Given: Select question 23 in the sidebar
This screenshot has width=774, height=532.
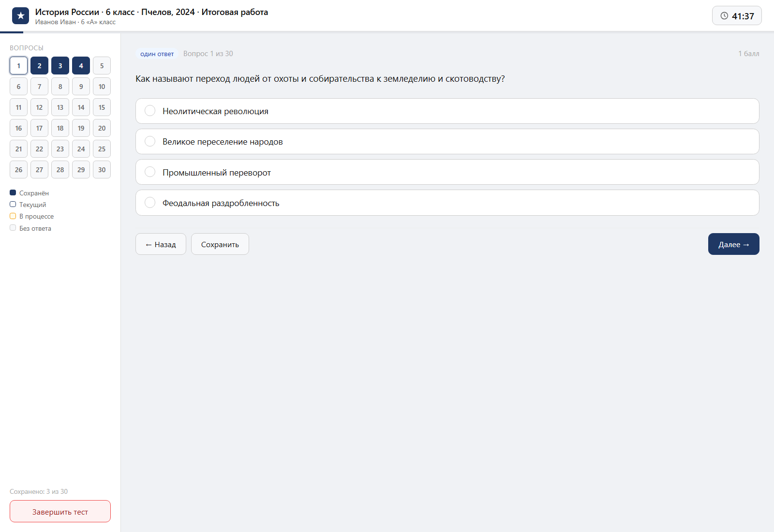Looking at the screenshot, I should (60, 149).
